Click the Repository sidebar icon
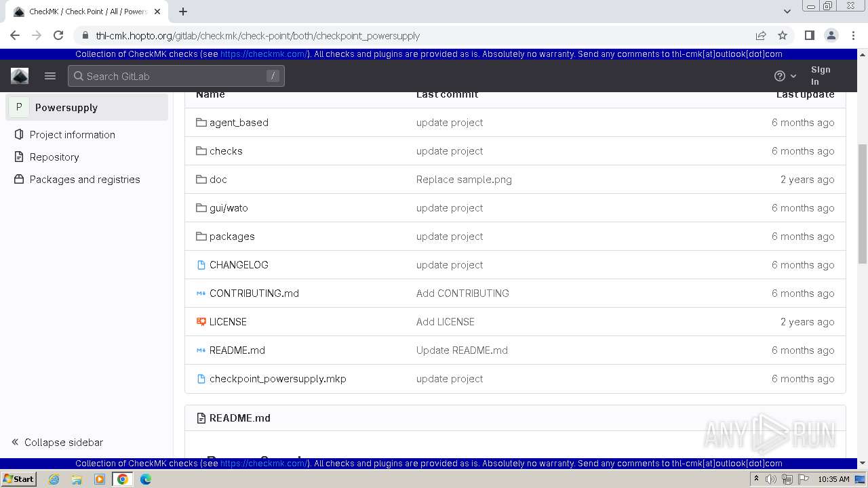The width and height of the screenshot is (868, 488). coord(19,157)
